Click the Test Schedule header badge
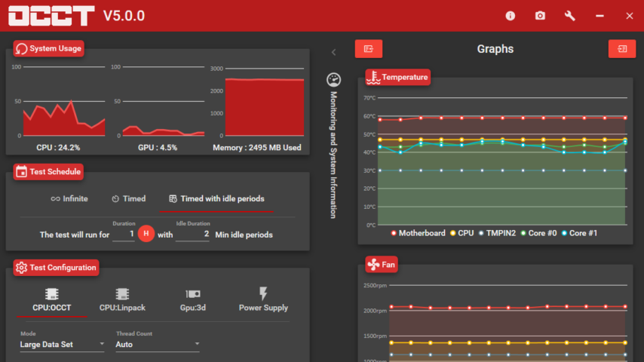This screenshot has width=644, height=362. (x=48, y=172)
